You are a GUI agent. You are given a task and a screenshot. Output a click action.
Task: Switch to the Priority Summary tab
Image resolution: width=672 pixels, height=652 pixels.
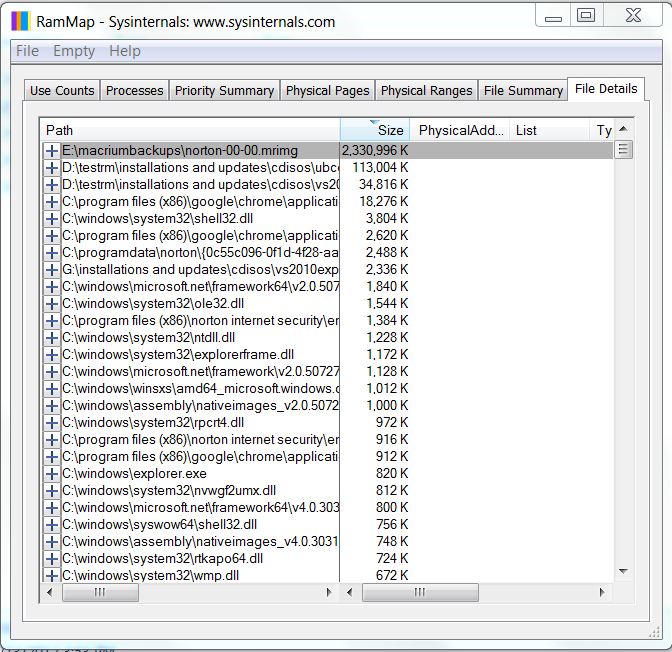point(224,90)
